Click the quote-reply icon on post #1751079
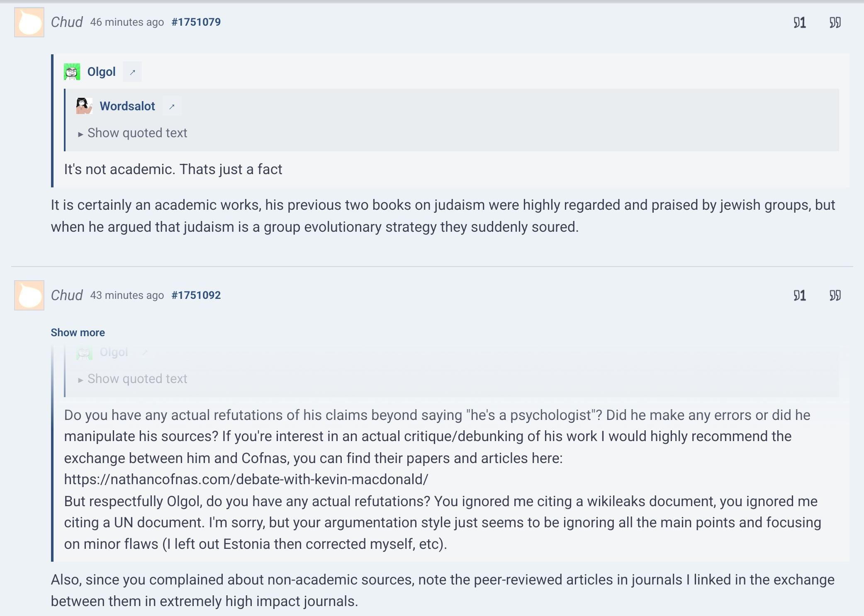The height and width of the screenshot is (616, 864). pyautogui.click(x=799, y=22)
